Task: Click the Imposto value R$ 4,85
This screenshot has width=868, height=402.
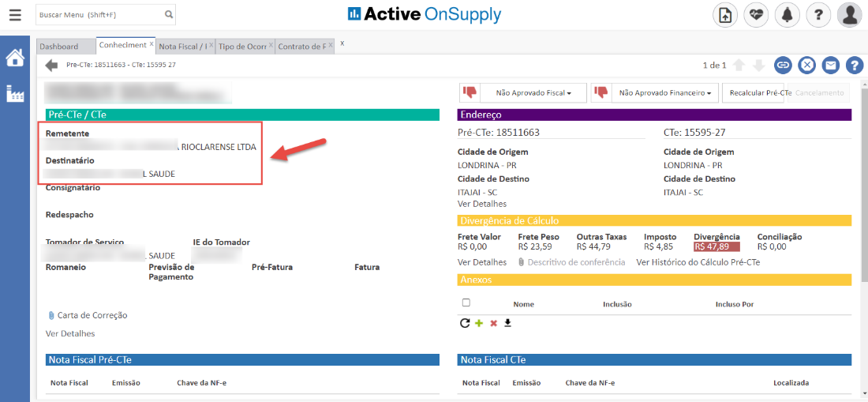Action: 658,247
